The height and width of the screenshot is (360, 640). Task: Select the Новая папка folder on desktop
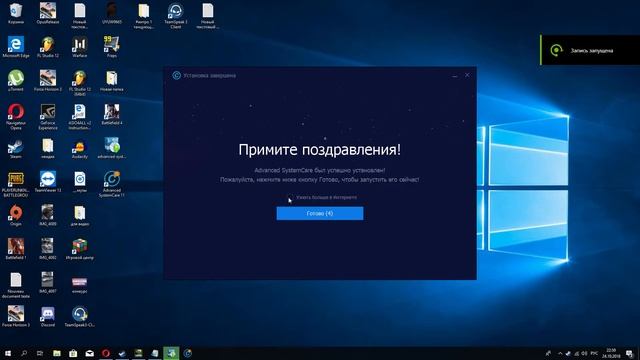[x=111, y=80]
